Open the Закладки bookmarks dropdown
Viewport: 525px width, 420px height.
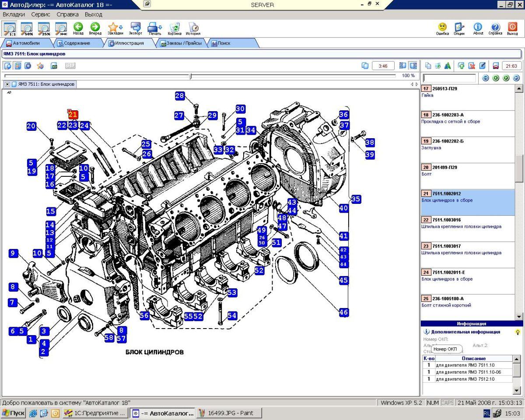(115, 28)
